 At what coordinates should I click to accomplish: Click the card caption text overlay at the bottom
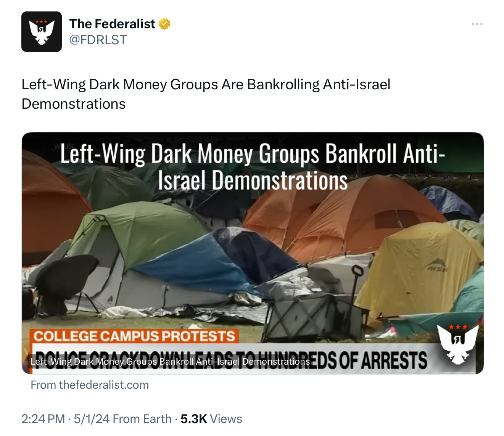click(x=170, y=361)
